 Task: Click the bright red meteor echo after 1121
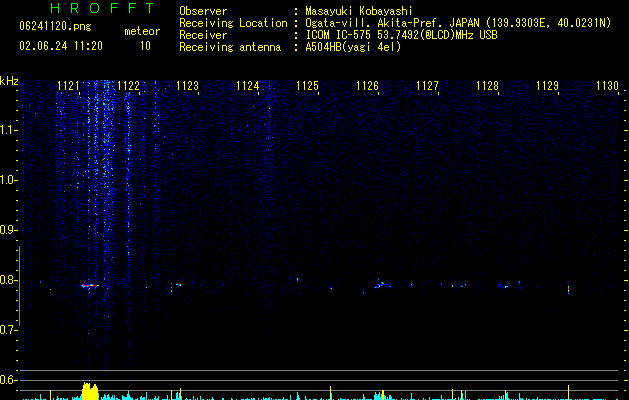point(90,286)
